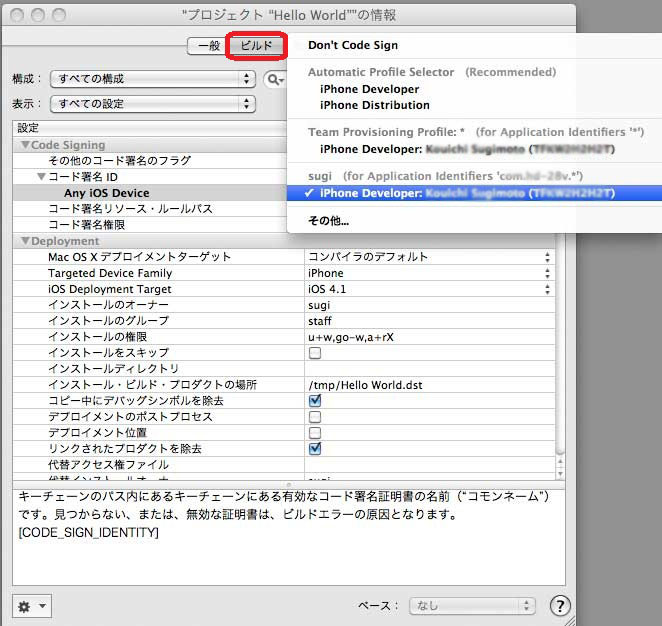
Task: Click the help question mark button
Action: pos(560,606)
